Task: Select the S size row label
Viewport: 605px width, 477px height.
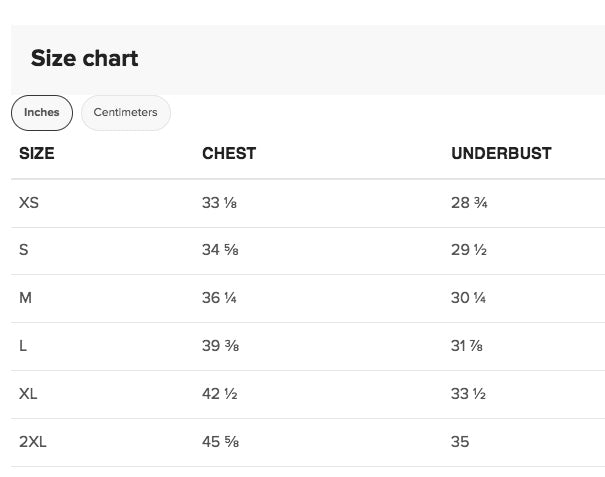Action: (x=24, y=250)
